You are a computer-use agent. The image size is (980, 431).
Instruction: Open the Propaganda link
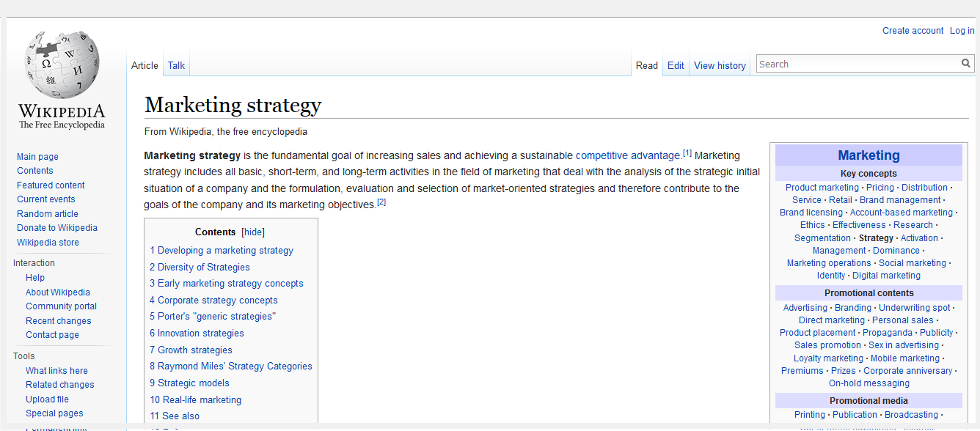click(887, 333)
